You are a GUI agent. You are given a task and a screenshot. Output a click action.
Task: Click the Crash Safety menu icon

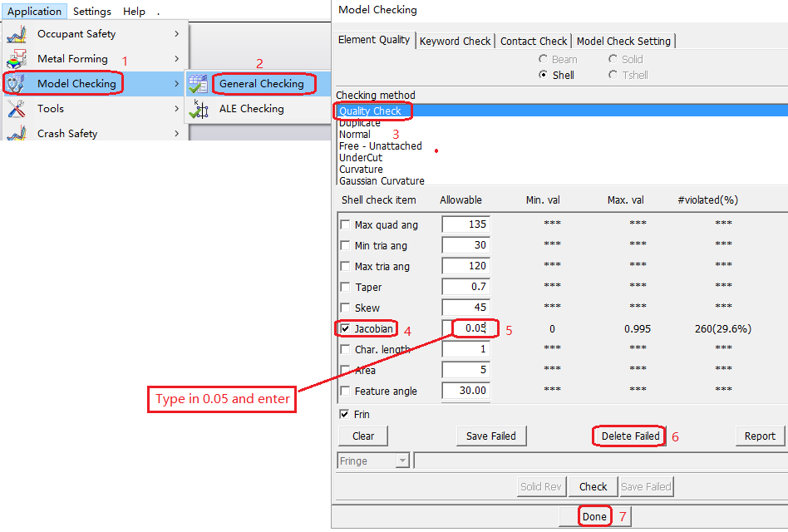pyautogui.click(x=17, y=133)
